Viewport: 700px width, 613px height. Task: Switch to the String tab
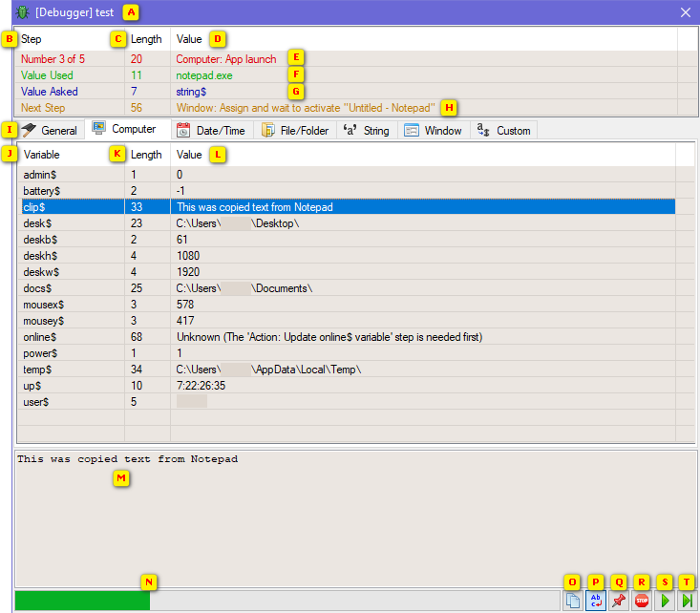[x=366, y=130]
